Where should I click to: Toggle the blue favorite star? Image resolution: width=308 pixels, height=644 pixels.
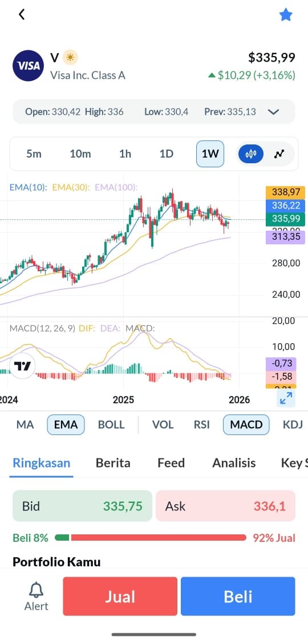point(285,15)
